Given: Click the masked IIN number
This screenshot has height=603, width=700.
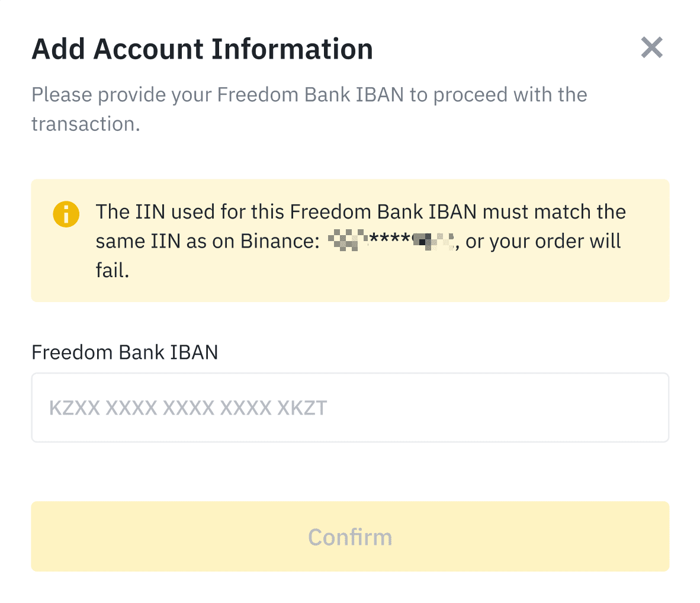Looking at the screenshot, I should [x=391, y=241].
